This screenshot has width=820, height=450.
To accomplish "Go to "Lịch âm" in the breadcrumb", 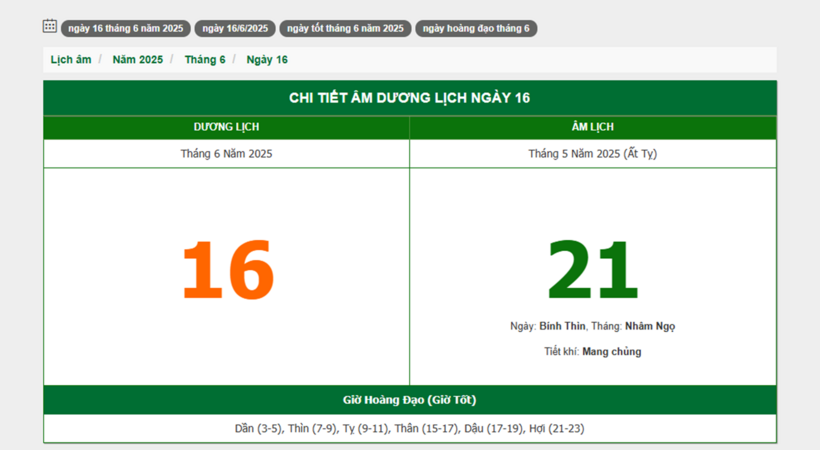I will tap(71, 60).
